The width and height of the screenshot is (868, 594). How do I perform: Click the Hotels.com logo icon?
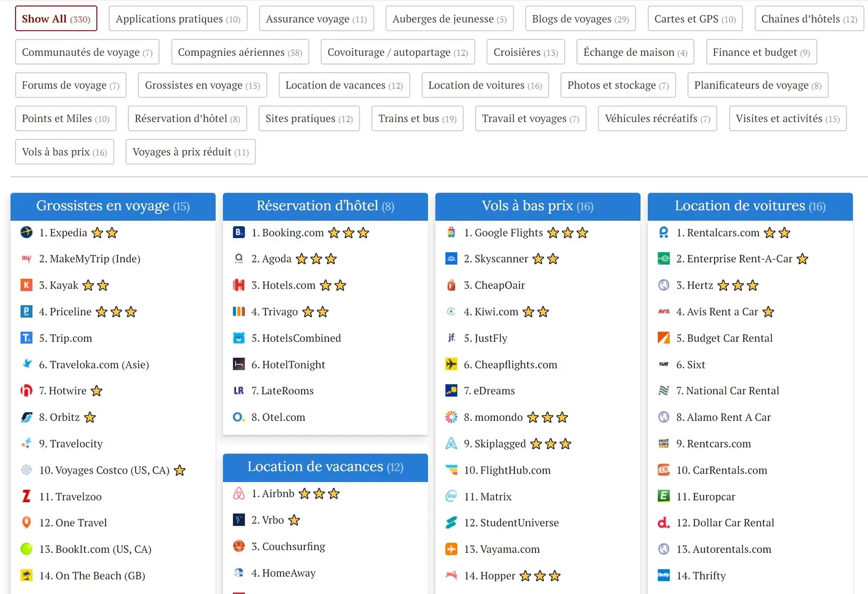click(x=239, y=285)
